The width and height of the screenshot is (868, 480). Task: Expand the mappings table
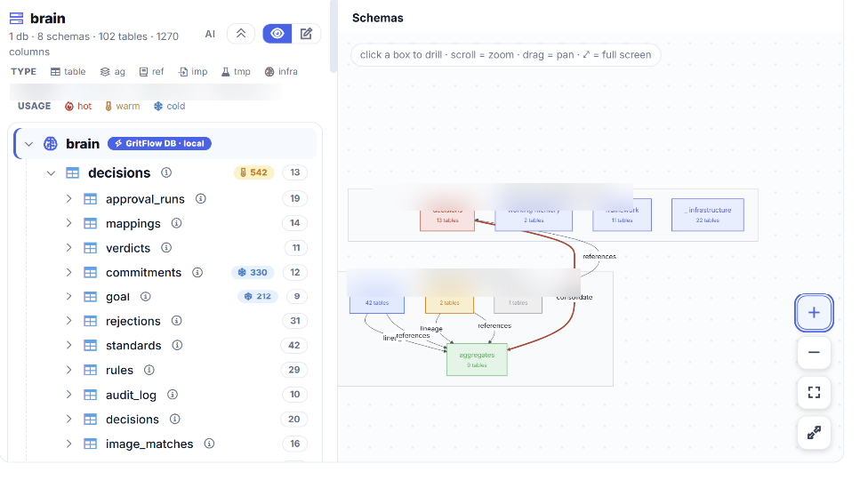pos(68,223)
